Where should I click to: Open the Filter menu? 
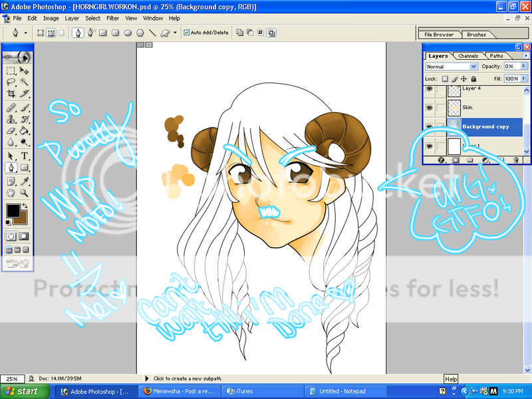[112, 18]
